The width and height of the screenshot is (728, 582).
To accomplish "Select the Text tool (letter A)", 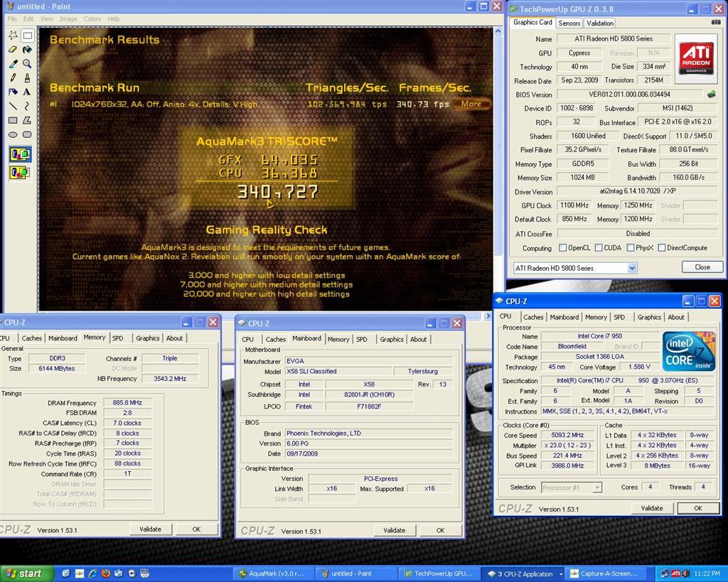I will pyautogui.click(x=28, y=92).
